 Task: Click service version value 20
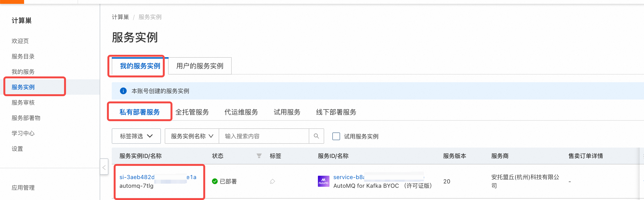tap(447, 181)
